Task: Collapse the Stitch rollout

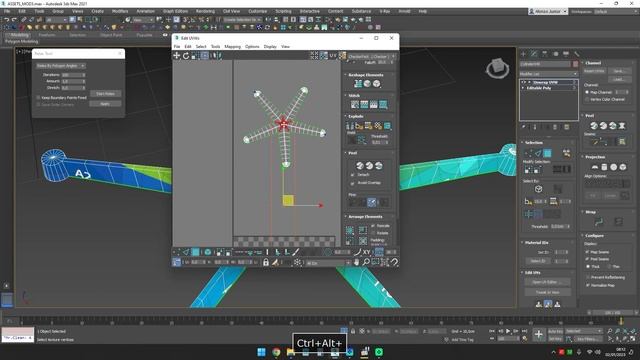Action: point(354,96)
